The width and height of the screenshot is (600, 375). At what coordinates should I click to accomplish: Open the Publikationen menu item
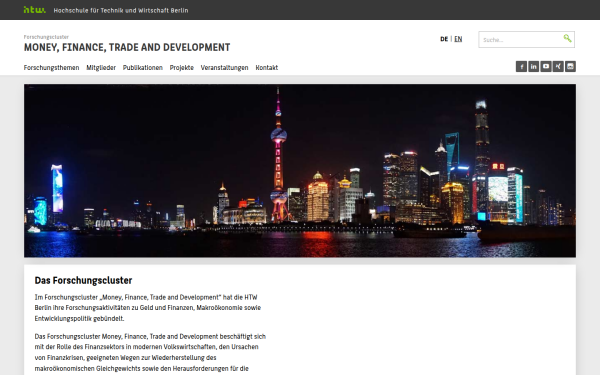[143, 68]
